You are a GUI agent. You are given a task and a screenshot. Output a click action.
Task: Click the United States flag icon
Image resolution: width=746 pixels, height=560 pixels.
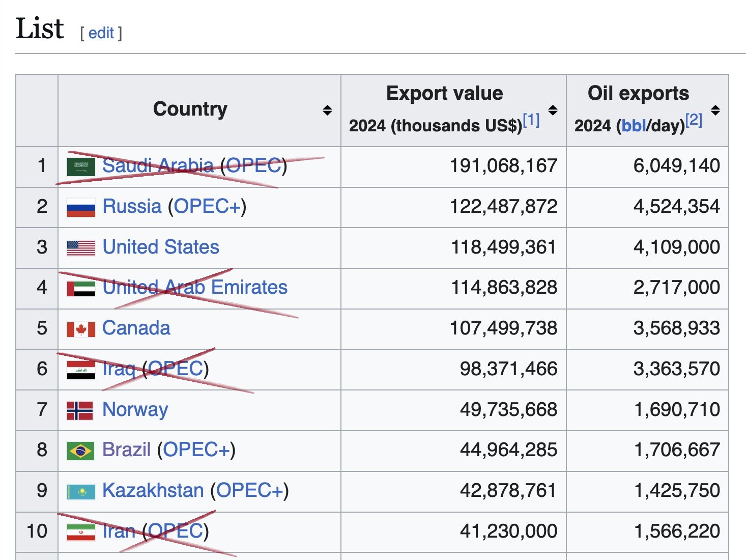(x=81, y=248)
